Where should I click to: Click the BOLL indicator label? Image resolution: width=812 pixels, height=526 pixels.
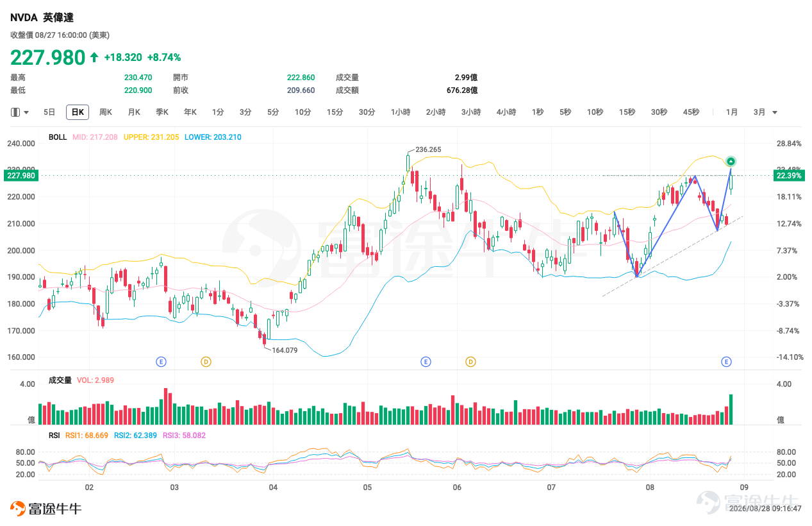[58, 137]
